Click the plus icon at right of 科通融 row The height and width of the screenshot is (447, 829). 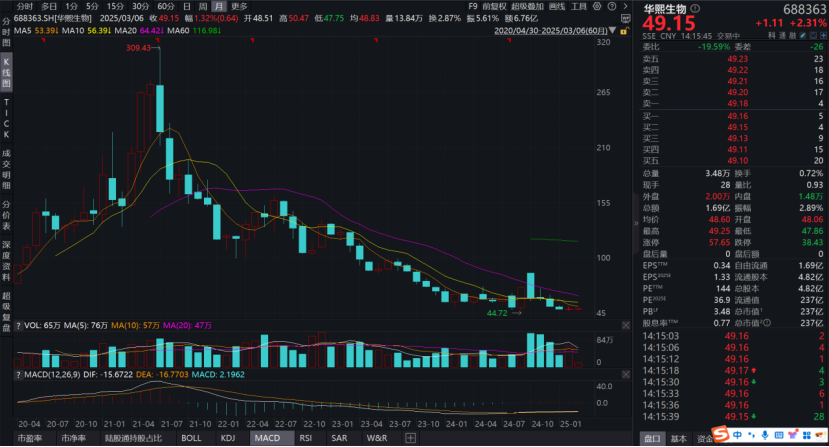click(823, 35)
